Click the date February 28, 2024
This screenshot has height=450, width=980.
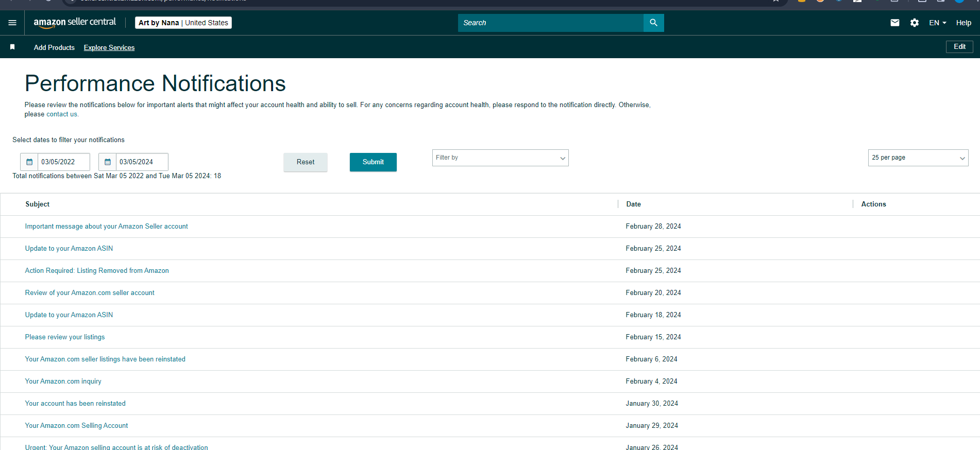653,227
